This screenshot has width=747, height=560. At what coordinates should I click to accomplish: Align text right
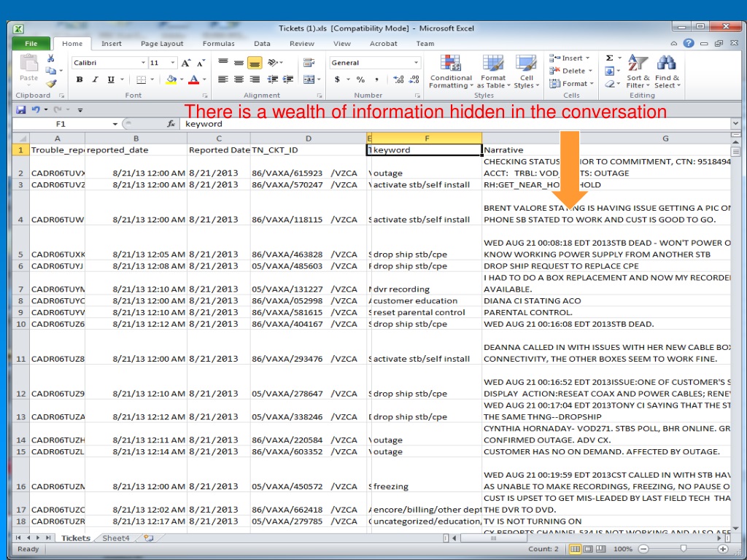click(x=255, y=79)
